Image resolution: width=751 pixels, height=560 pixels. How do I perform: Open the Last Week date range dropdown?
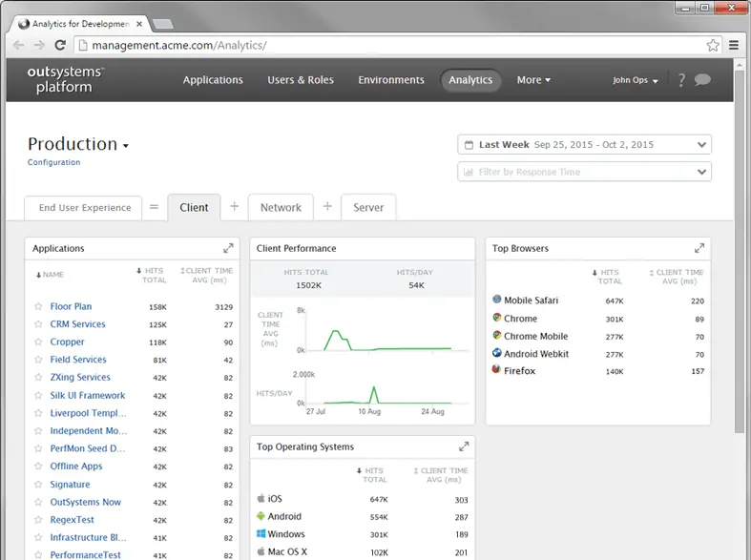584,145
